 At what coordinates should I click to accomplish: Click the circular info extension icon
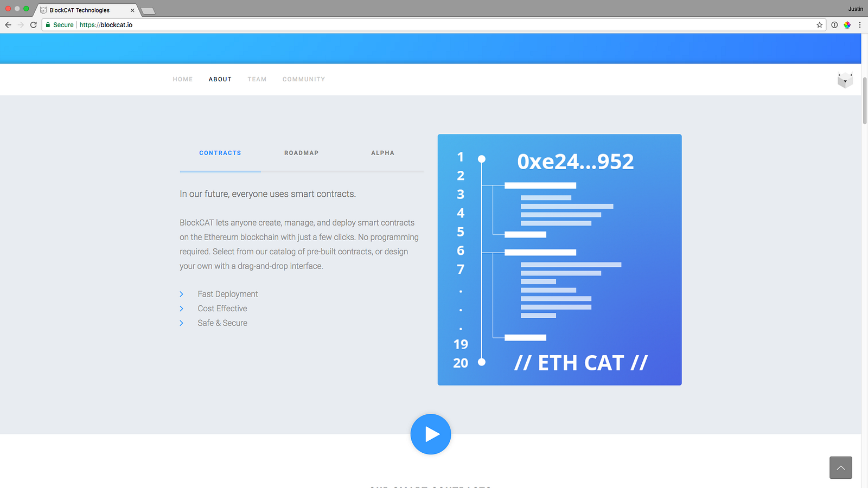click(x=834, y=25)
